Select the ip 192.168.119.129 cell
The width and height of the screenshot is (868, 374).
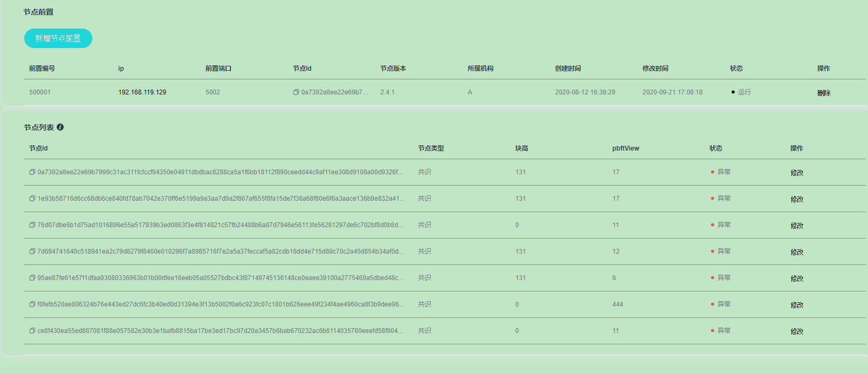(x=142, y=92)
